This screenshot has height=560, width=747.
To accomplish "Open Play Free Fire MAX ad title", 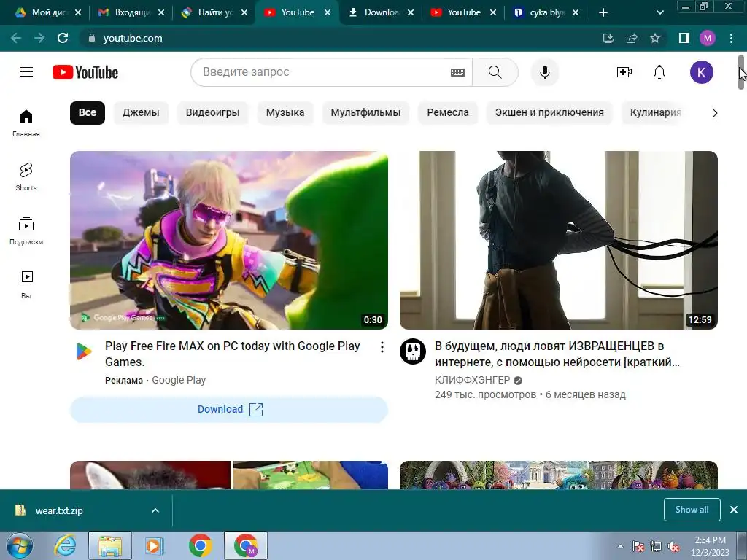I will pyautogui.click(x=233, y=354).
